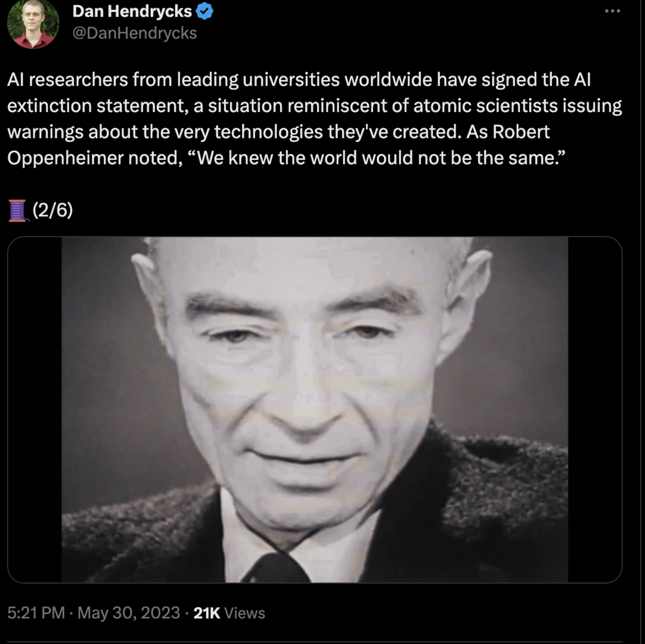Click the purple thread spool emoji
Image resolution: width=645 pixels, height=644 pixels.
click(x=18, y=210)
